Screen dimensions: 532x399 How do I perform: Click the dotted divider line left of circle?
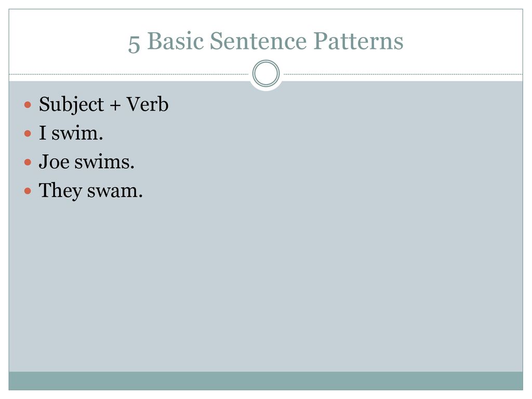click(x=129, y=74)
